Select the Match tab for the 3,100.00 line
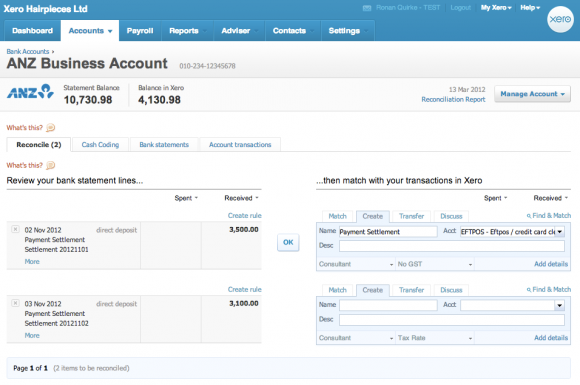 tap(337, 290)
